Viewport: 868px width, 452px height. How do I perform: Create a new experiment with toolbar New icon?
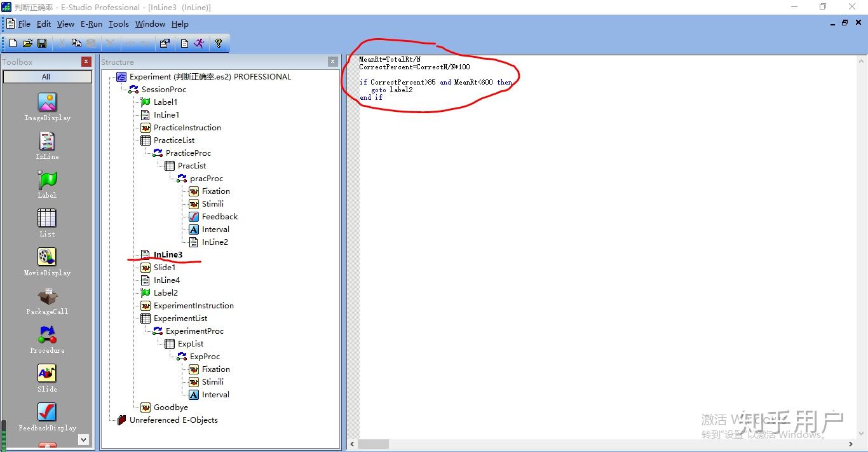[13, 43]
